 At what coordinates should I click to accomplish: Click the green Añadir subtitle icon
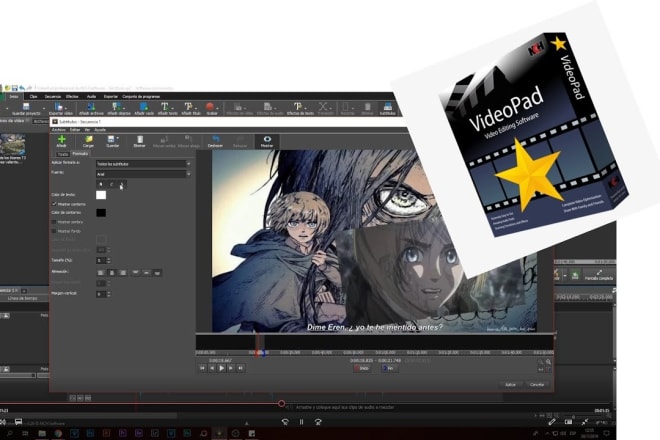point(61,140)
